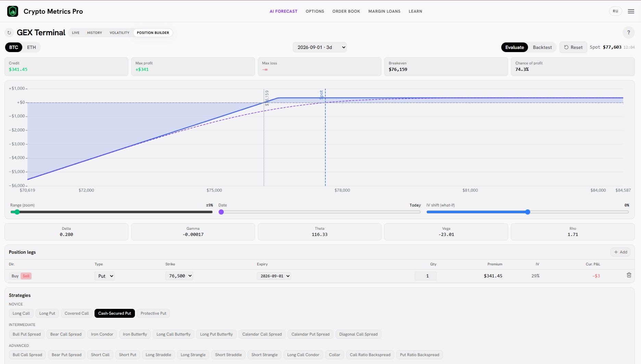Click the Breakeven value $76,159

click(398, 70)
